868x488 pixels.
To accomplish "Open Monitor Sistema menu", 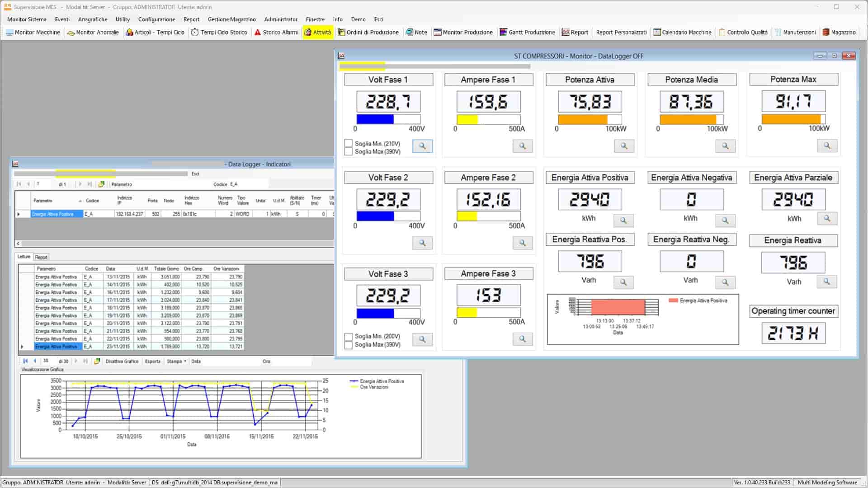I will (27, 19).
